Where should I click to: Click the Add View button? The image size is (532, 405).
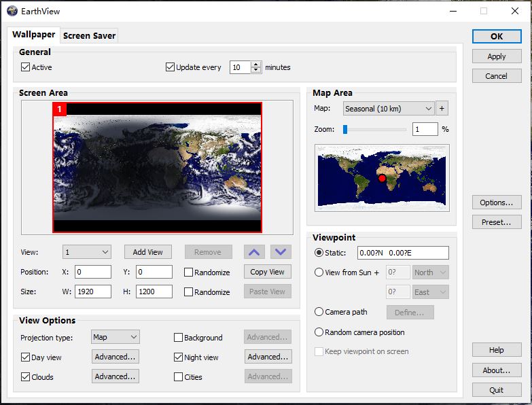tap(147, 252)
